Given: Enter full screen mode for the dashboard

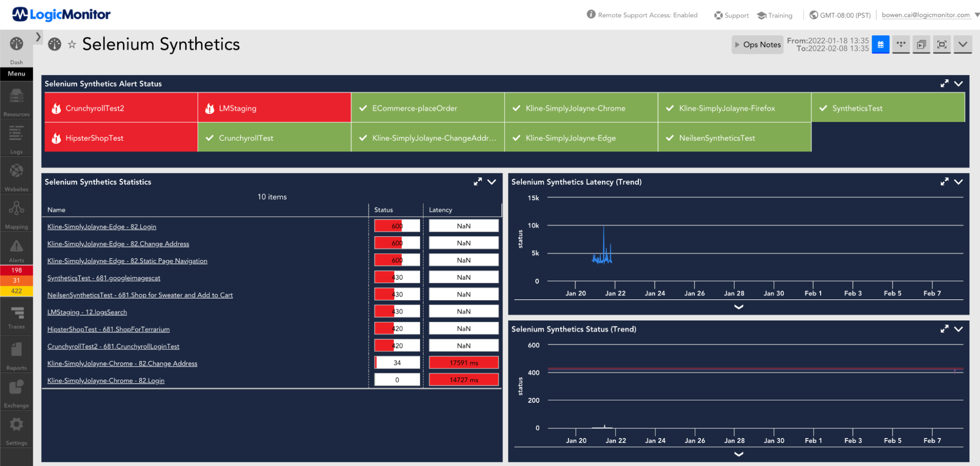Looking at the screenshot, I should point(942,44).
